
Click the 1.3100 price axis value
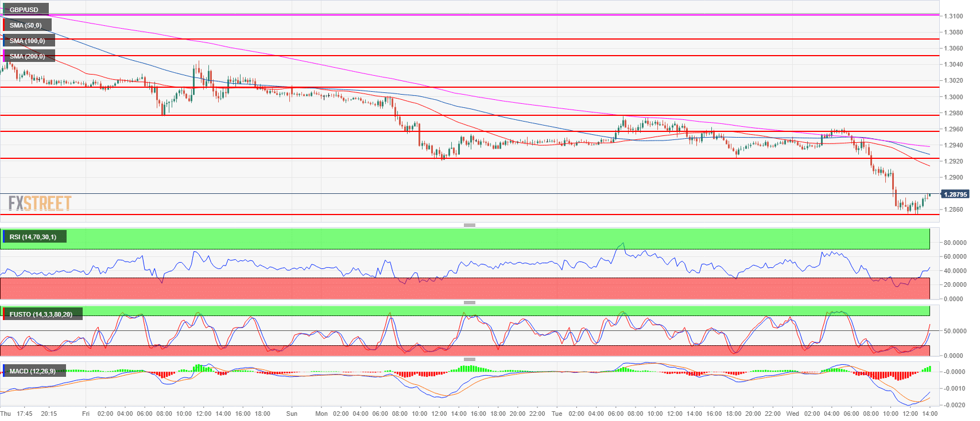pos(954,17)
